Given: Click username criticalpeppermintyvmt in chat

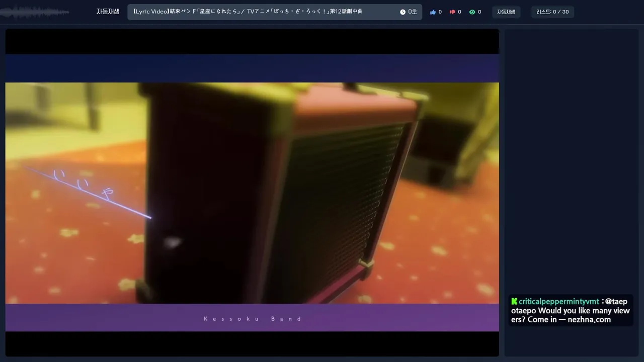Looking at the screenshot, I should [x=559, y=302].
